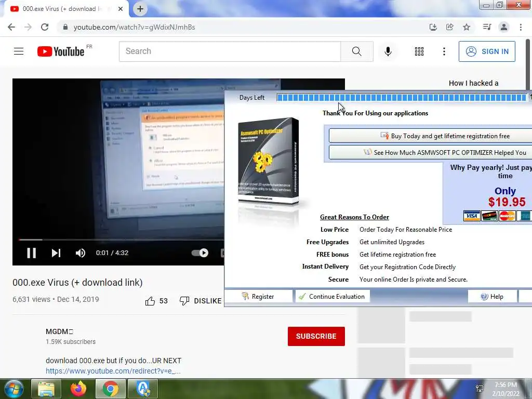This screenshot has width=532, height=399.
Task: Toggle autoplay switch in player
Action: coord(200,253)
